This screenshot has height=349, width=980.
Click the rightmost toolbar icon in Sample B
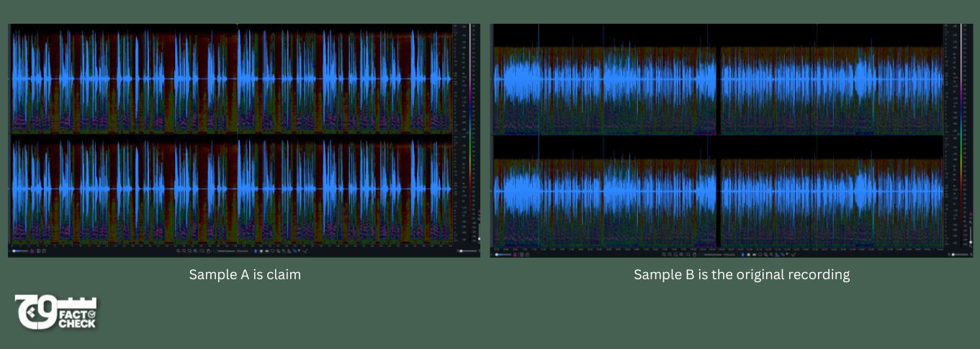794,255
